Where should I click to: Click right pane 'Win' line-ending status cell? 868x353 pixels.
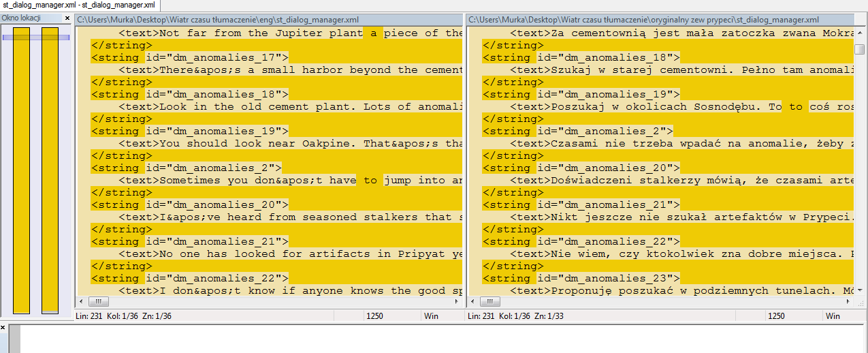tap(833, 316)
